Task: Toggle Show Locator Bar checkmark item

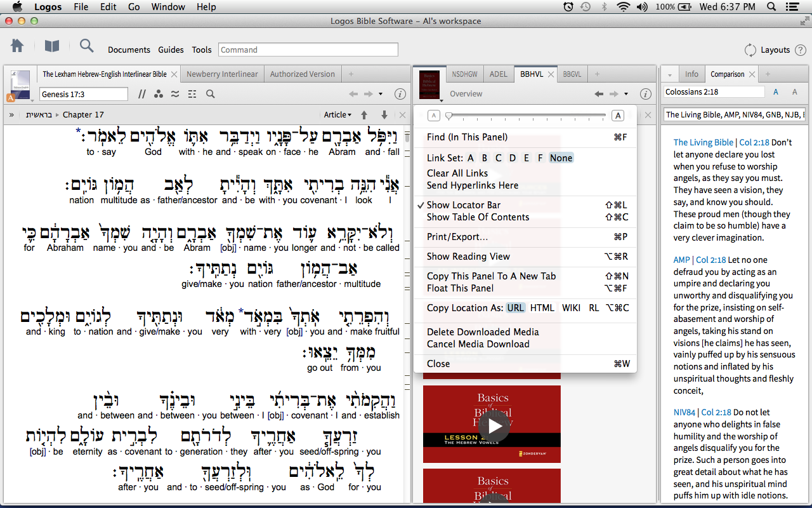Action: click(525, 205)
